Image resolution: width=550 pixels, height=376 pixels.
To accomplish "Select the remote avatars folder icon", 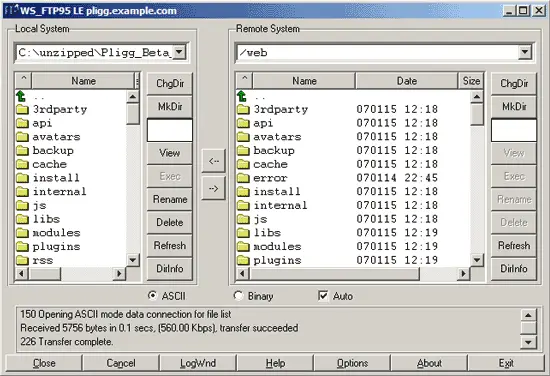I will point(243,137).
